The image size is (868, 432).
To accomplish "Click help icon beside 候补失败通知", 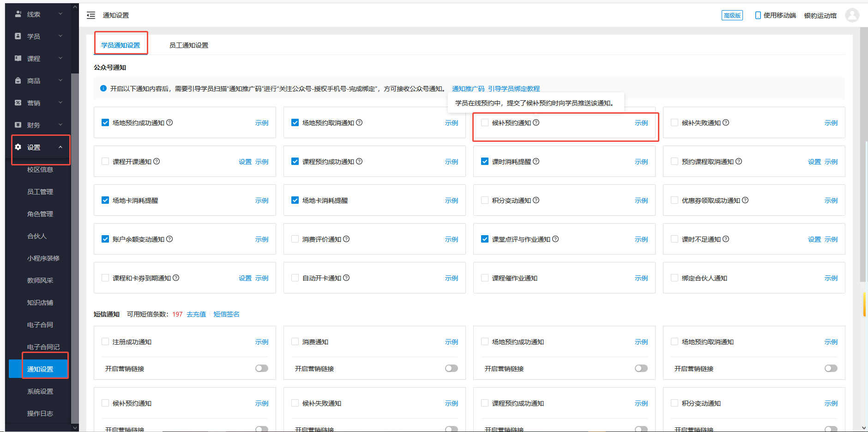I will (x=726, y=122).
